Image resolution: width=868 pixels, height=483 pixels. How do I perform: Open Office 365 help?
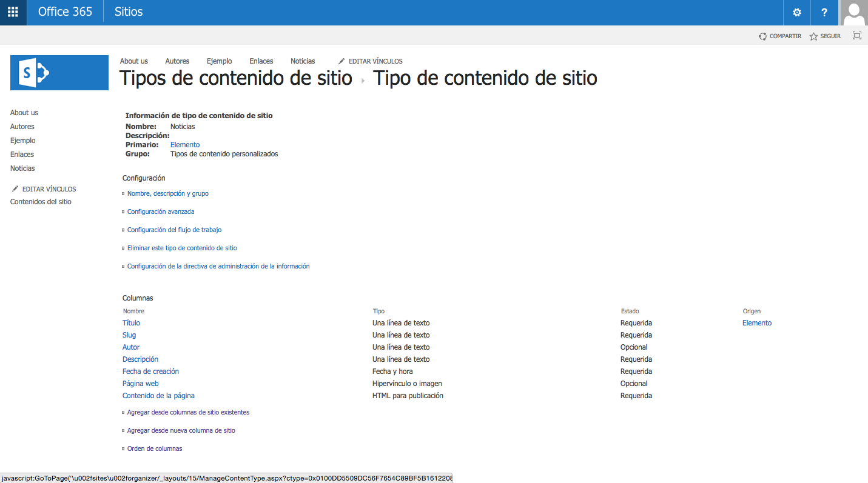824,12
